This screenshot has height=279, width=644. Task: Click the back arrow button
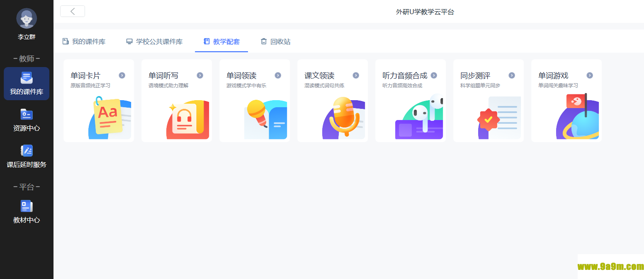73,11
